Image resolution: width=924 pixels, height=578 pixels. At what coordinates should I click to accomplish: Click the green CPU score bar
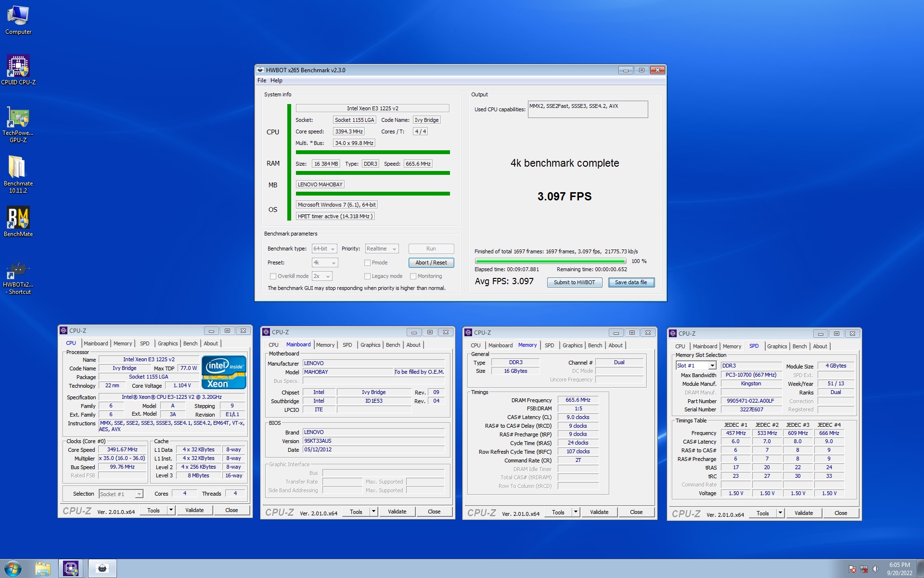372,152
